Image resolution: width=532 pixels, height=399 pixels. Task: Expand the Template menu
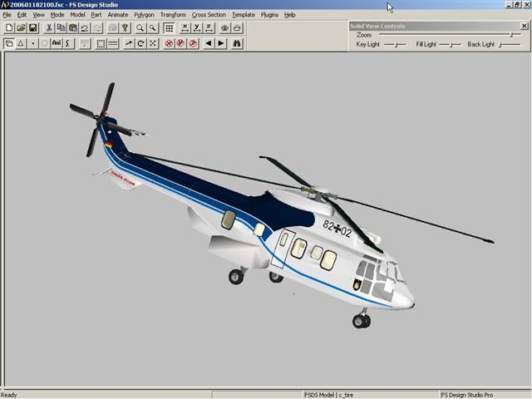point(244,15)
